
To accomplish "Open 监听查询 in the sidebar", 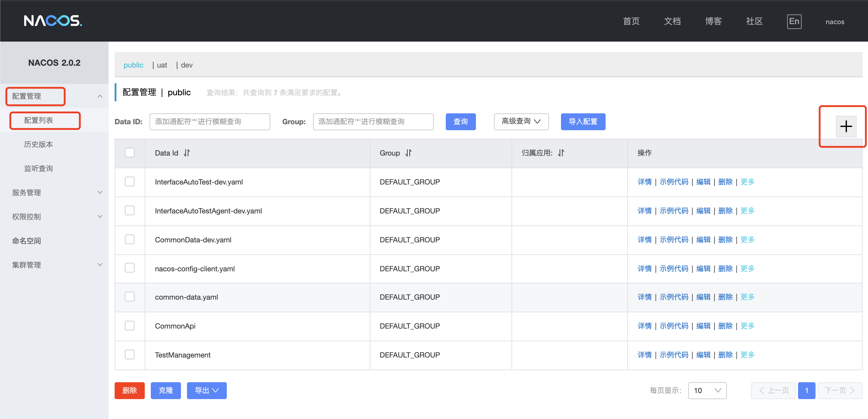I will tap(38, 169).
